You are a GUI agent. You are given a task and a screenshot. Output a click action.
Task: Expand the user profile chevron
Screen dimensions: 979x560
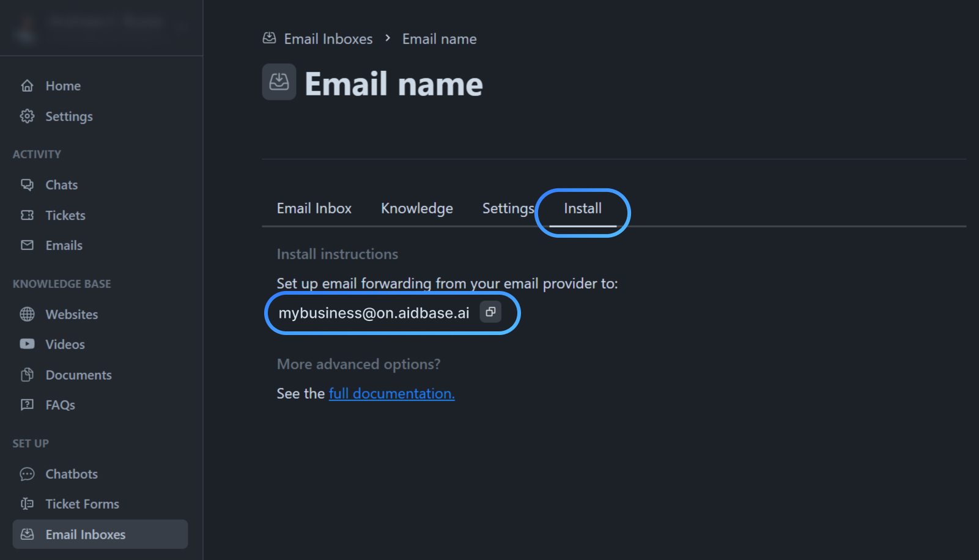180,28
